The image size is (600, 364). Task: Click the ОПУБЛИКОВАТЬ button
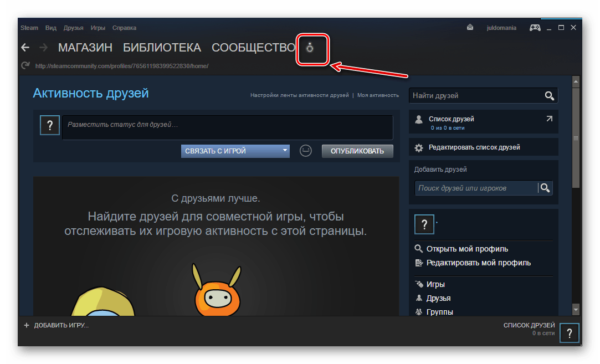tap(357, 151)
